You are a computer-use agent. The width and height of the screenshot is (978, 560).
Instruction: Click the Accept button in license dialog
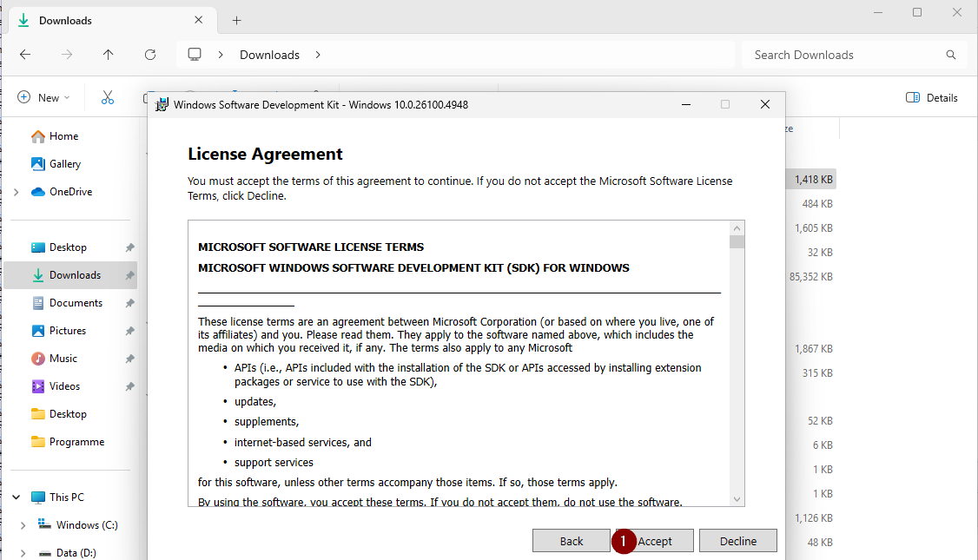point(655,541)
